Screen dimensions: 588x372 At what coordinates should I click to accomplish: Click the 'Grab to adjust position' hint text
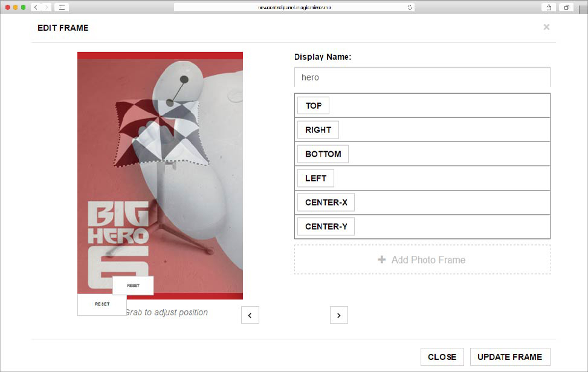pos(167,312)
